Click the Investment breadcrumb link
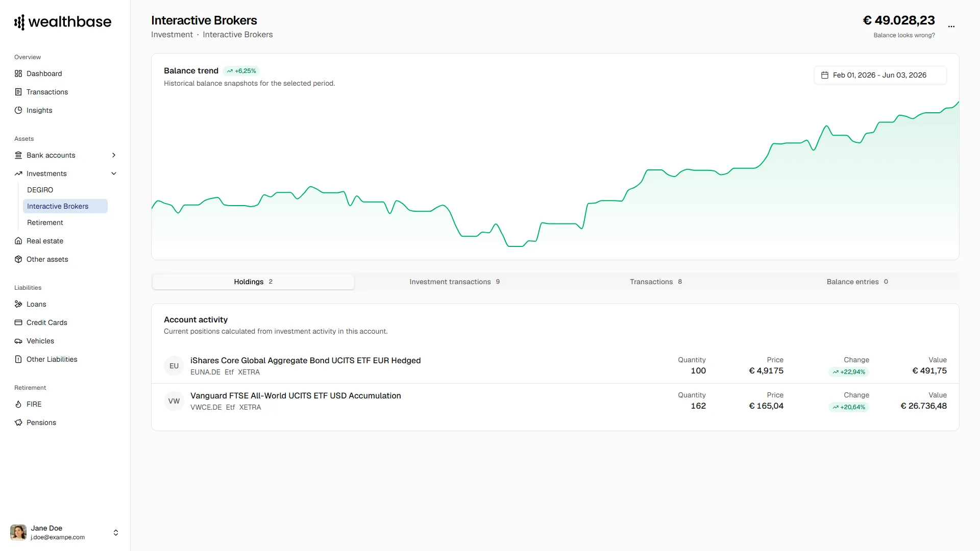 [x=172, y=35]
